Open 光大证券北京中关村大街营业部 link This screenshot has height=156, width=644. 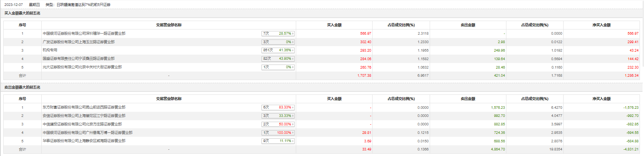[x=82, y=67]
